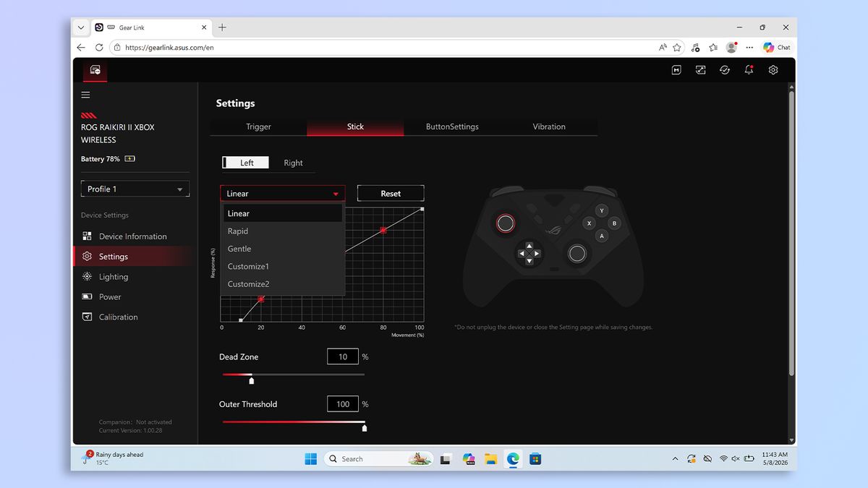Select the Gear Link browser tab
This screenshot has width=868, height=488.
(x=150, y=27)
